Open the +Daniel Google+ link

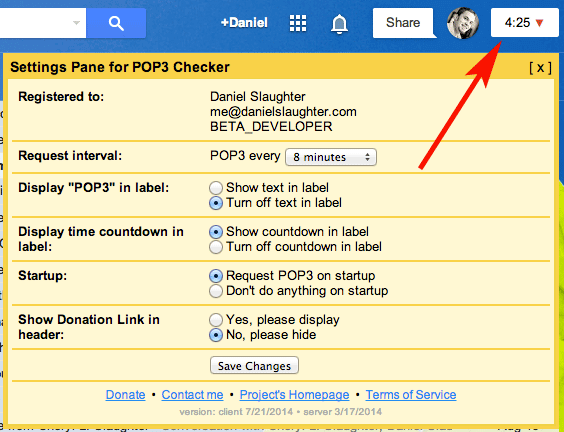click(x=244, y=23)
